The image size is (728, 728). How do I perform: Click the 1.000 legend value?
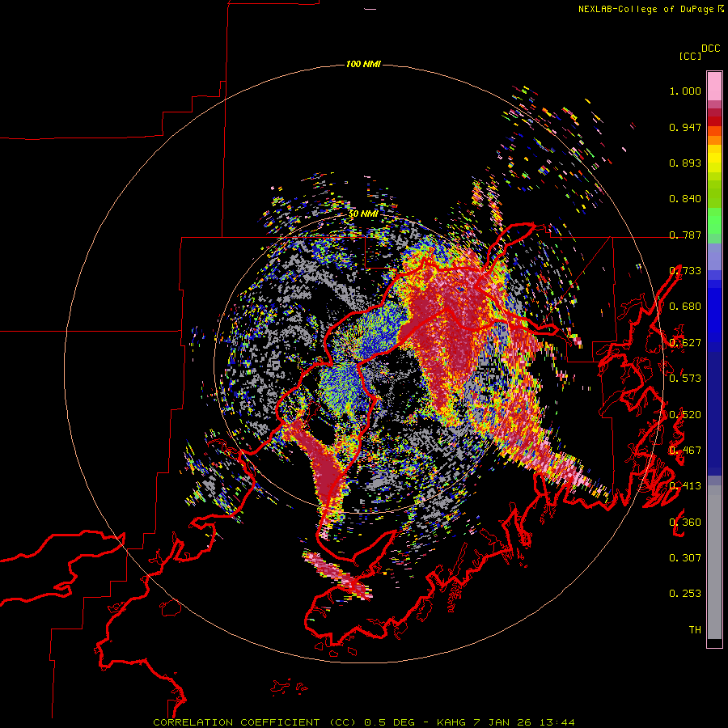tap(685, 91)
